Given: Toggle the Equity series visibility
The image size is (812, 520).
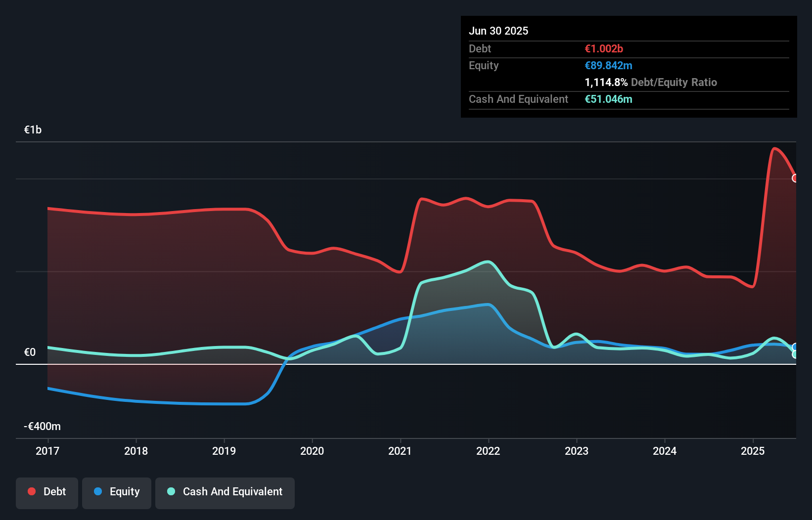Looking at the screenshot, I should tap(116, 491).
